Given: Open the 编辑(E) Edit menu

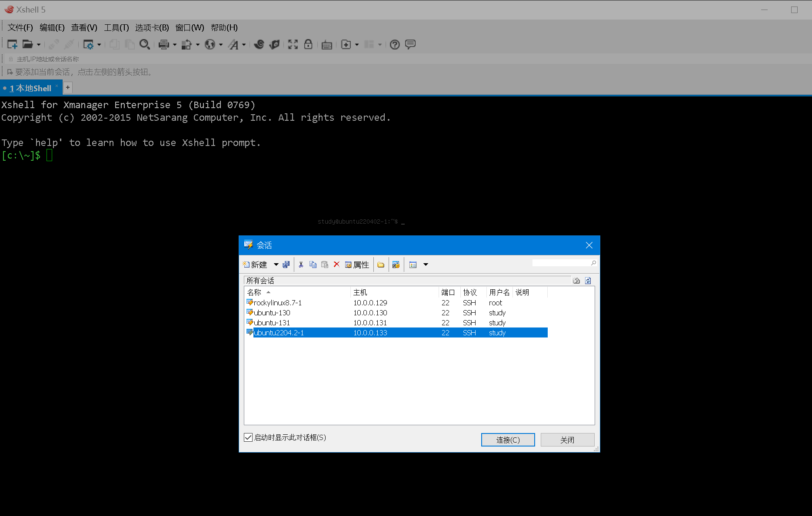Looking at the screenshot, I should [52, 27].
